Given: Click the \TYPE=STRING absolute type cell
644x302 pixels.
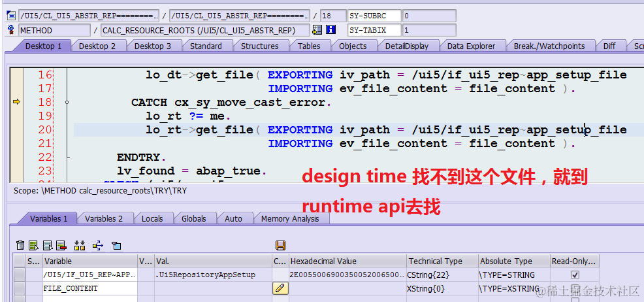Looking at the screenshot, I should (514, 275).
